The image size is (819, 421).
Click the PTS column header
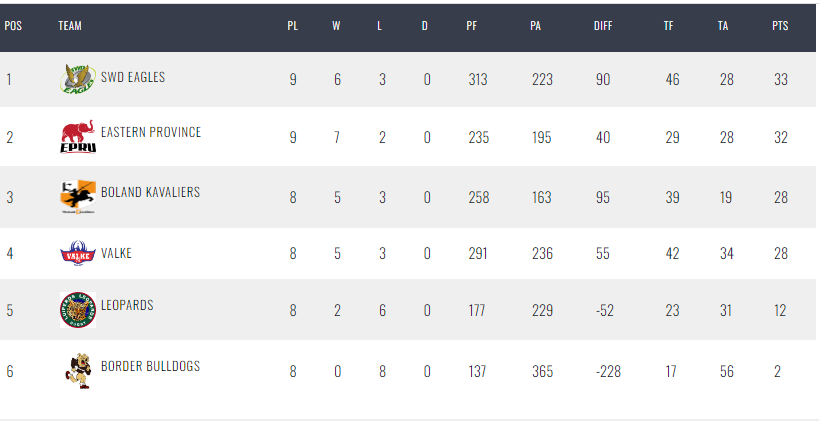(x=780, y=26)
